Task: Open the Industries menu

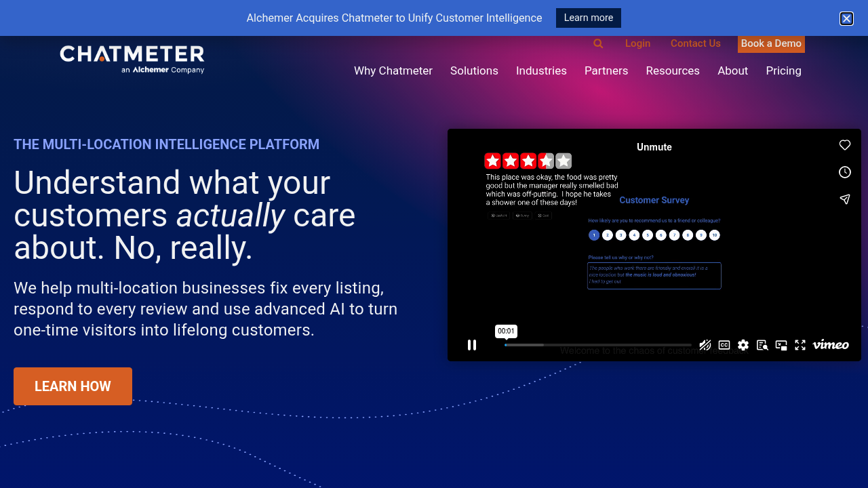Action: (541, 70)
